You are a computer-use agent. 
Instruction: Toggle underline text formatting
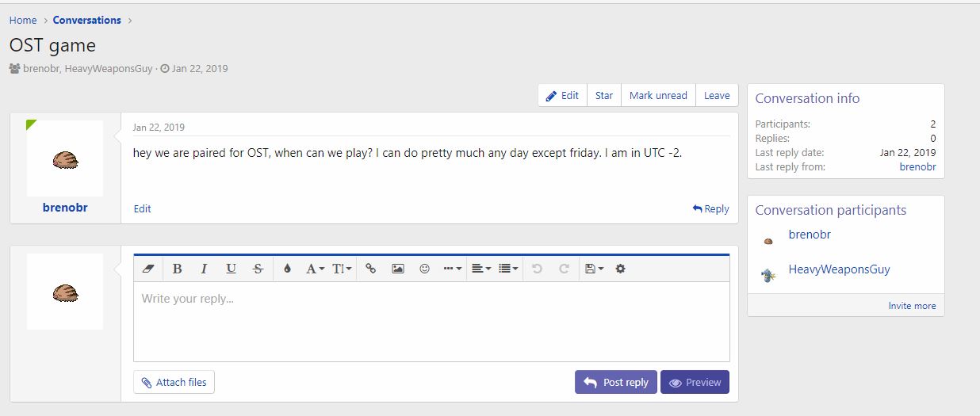coord(231,269)
